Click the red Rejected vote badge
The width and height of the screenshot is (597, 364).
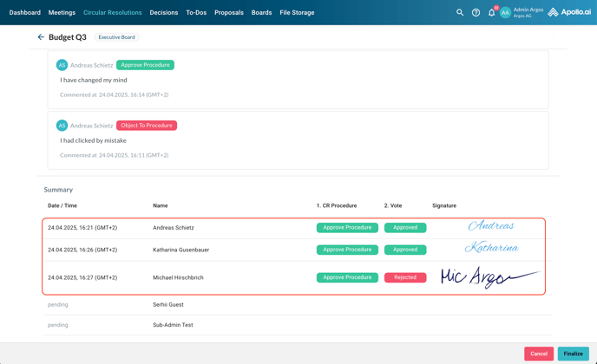tap(405, 277)
